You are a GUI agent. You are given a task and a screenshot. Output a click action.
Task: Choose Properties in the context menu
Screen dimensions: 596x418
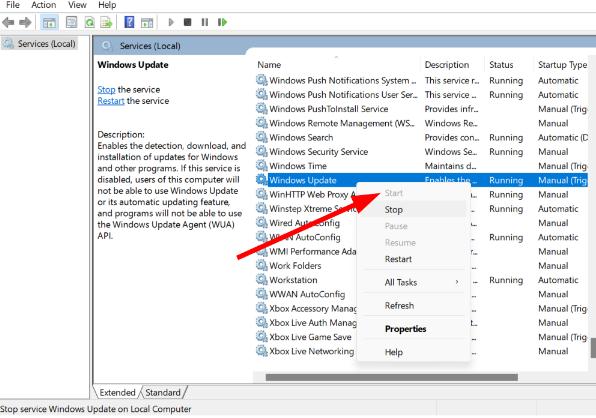click(413, 329)
